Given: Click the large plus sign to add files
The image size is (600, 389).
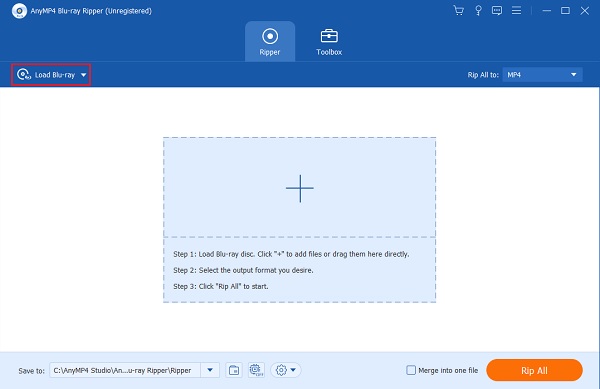Looking at the screenshot, I should pyautogui.click(x=300, y=188).
